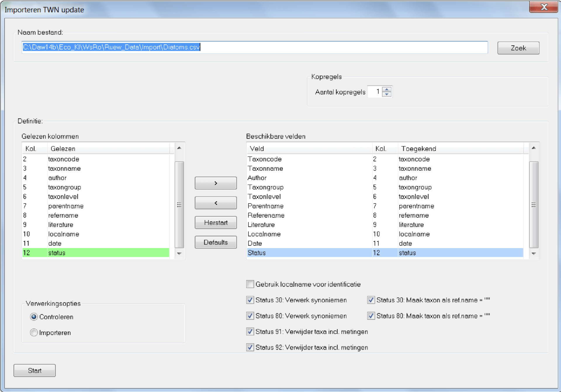Viewport: 561px width, 392px height.
Task: Close the Importeren TWN update dialog
Action: pyautogui.click(x=544, y=7)
